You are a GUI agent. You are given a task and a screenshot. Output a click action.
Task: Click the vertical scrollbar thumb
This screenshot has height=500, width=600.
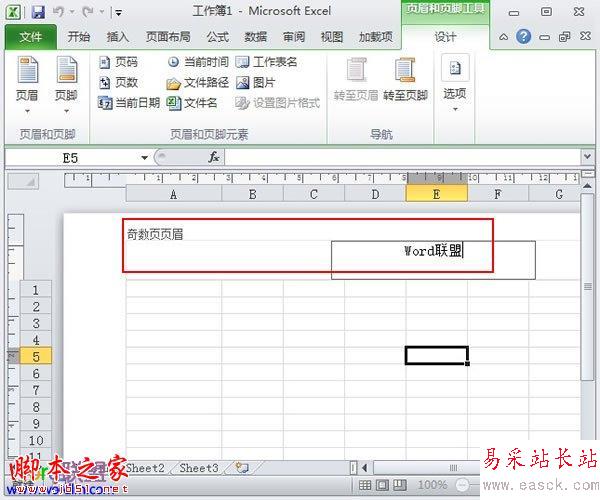coord(587,287)
